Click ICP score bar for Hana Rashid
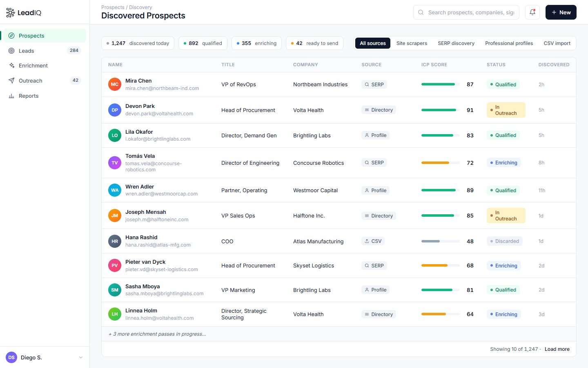588x368 pixels. 440,241
